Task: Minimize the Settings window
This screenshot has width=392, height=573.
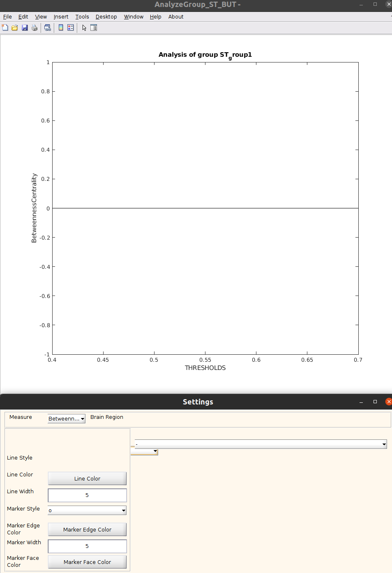Action: pyautogui.click(x=361, y=402)
